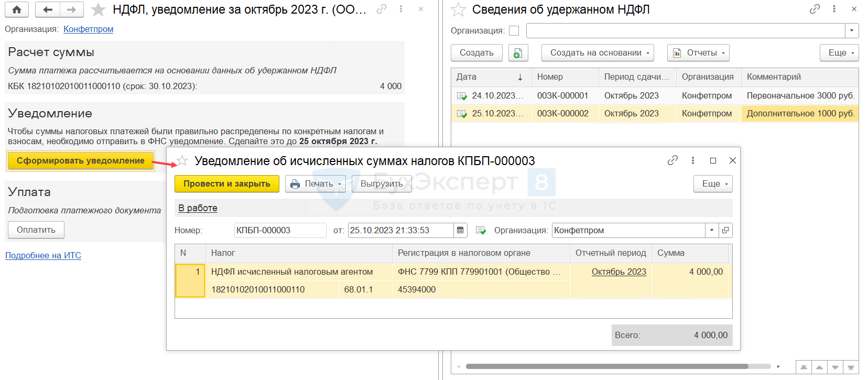This screenshot has width=868, height=380.
Task: Favorite the Сведения об удержанном НДФЛ list
Action: click(x=459, y=9)
